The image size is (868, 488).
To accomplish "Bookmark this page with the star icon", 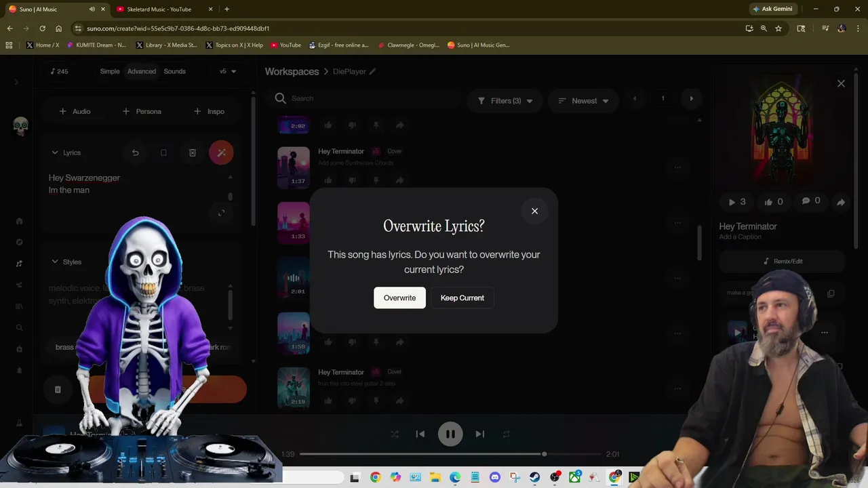I will pyautogui.click(x=778, y=28).
